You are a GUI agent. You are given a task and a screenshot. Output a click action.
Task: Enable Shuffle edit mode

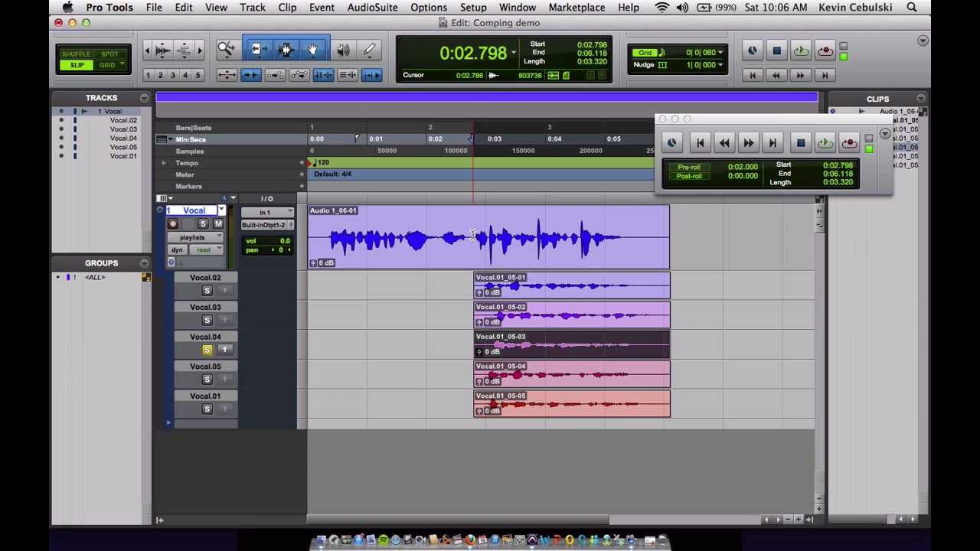click(76, 54)
